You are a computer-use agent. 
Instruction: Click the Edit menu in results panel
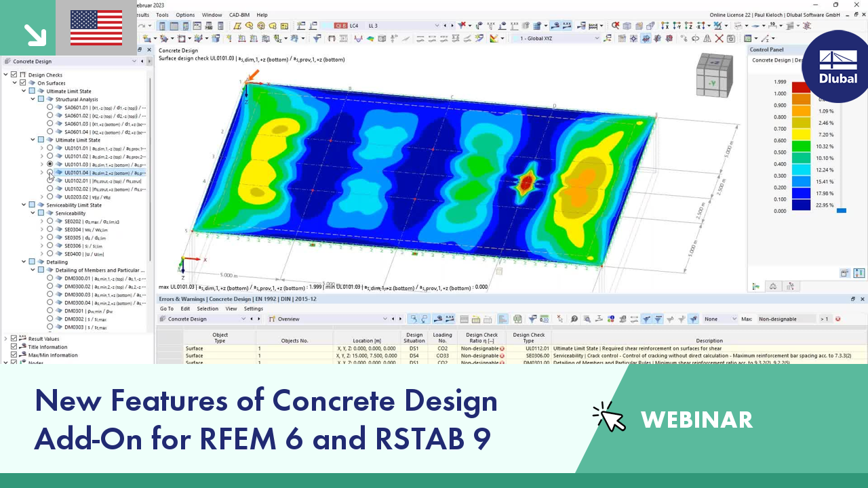185,308
